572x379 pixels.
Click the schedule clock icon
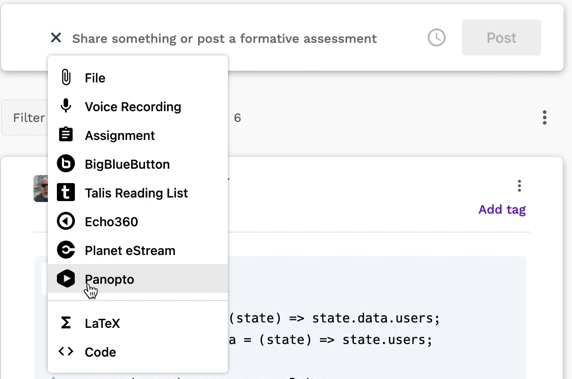tap(436, 38)
